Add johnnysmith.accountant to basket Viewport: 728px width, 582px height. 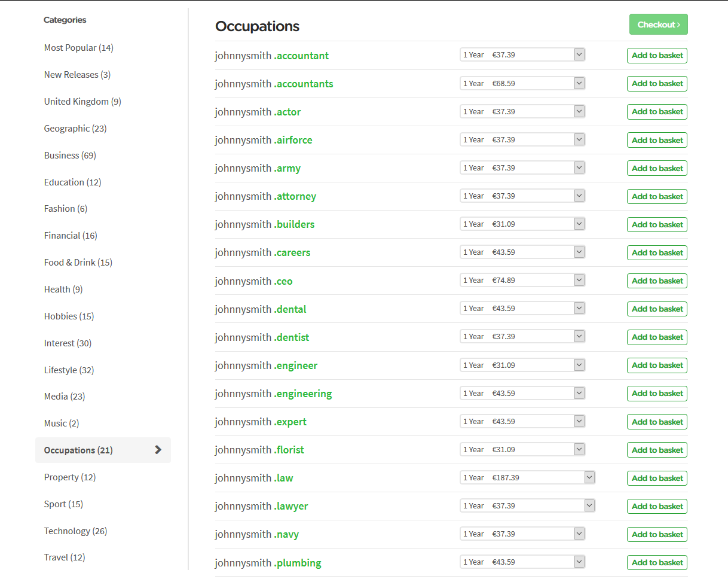[657, 56]
